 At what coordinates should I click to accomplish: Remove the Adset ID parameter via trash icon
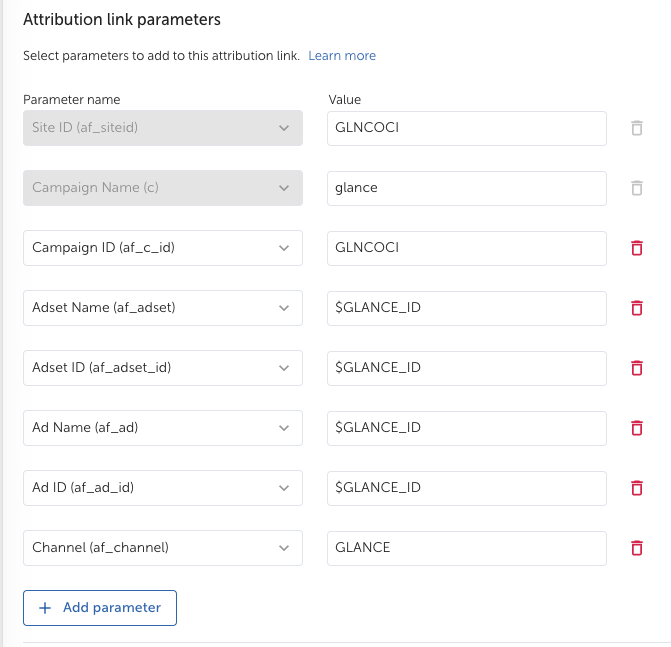coord(637,368)
